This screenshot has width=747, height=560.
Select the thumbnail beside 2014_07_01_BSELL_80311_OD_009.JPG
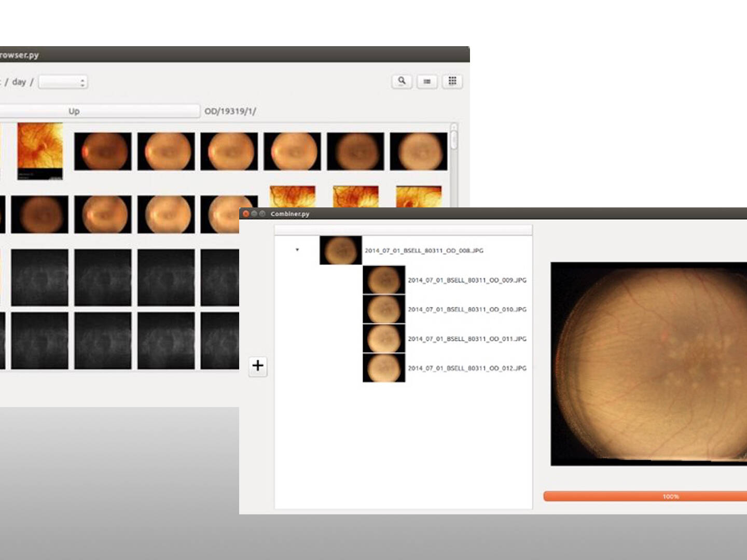pos(383,279)
